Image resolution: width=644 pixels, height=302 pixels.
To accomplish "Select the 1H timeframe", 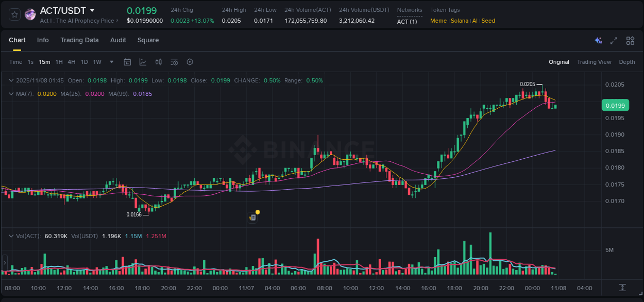I will click(58, 61).
